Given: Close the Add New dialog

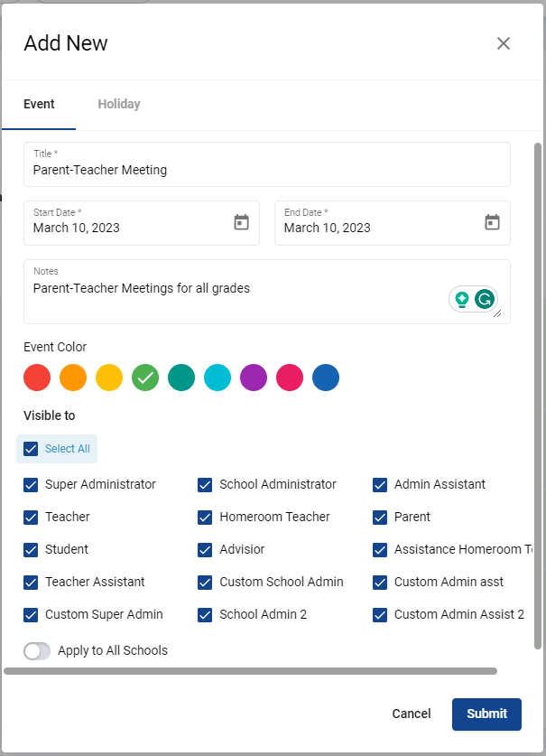Looking at the screenshot, I should 503,43.
